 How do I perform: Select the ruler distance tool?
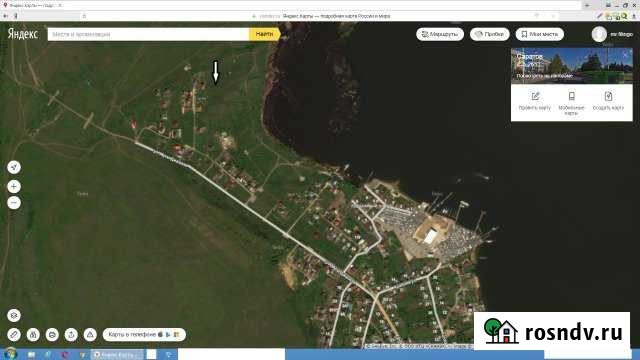pyautogui.click(x=14, y=335)
